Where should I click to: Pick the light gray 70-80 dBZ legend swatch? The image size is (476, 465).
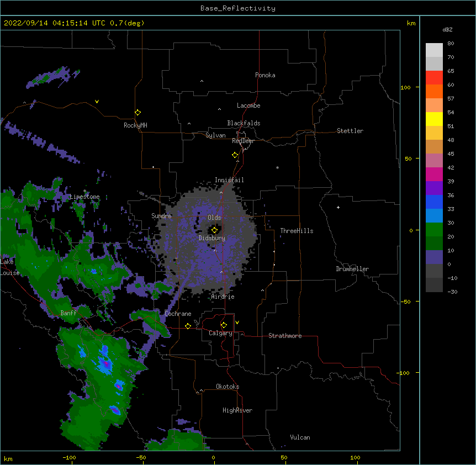point(434,50)
